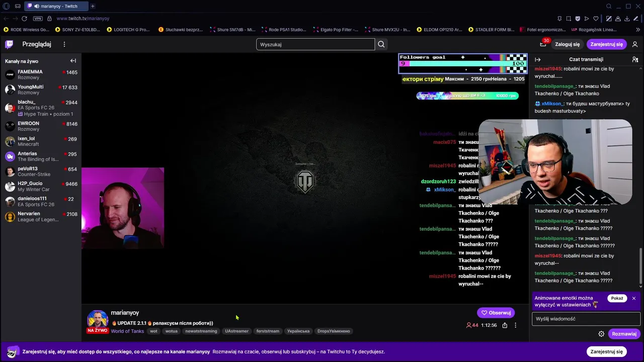Click the Українська language tag
This screenshot has height=362, width=644.
pos(298,331)
